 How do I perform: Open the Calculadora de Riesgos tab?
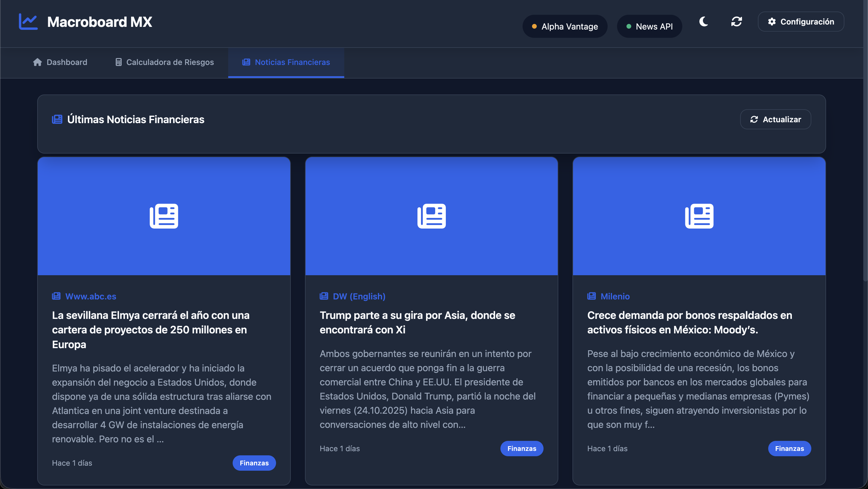click(x=164, y=62)
